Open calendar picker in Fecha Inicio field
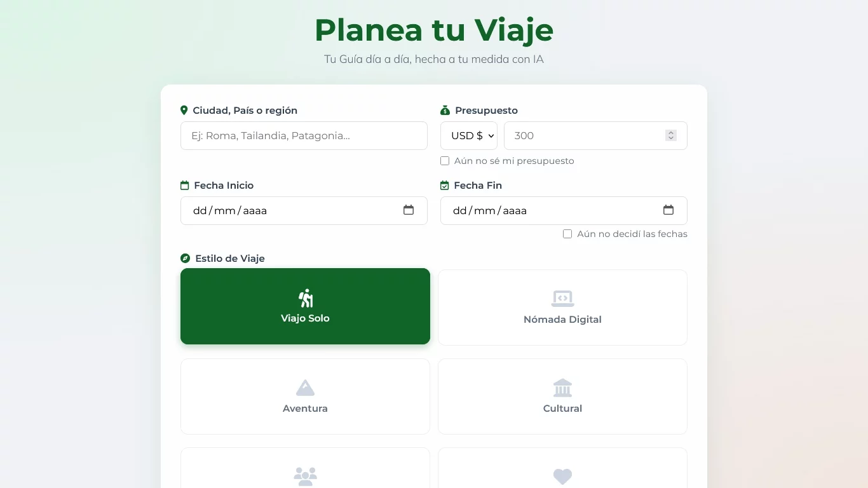 click(x=409, y=210)
